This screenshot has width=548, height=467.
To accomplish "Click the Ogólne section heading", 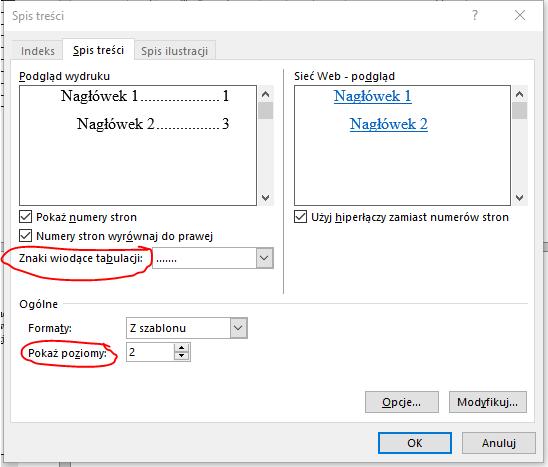I will [38, 304].
